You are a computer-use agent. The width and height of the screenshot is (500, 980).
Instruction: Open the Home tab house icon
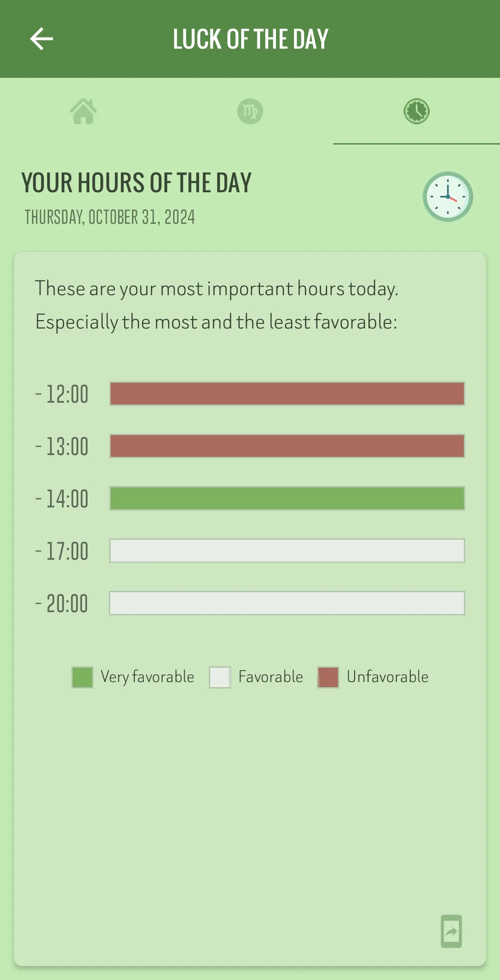[83, 111]
